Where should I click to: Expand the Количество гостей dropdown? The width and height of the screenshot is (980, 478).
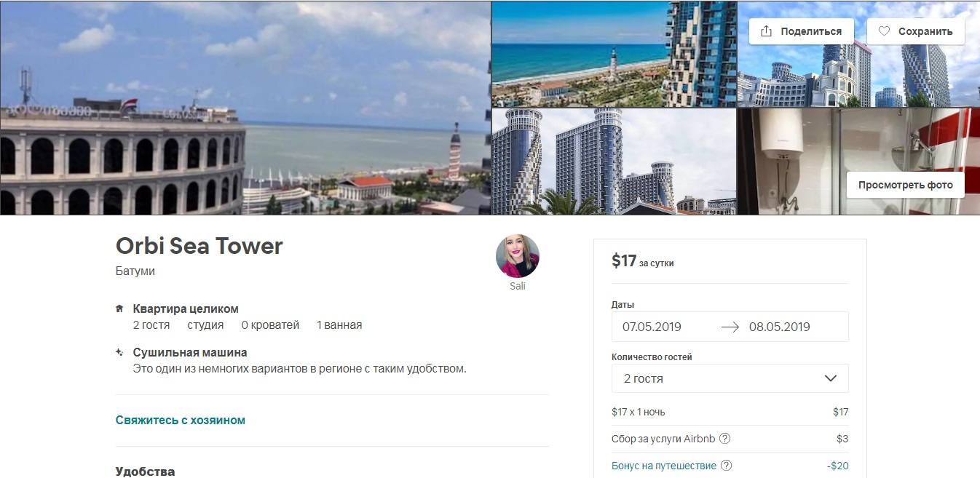(730, 378)
